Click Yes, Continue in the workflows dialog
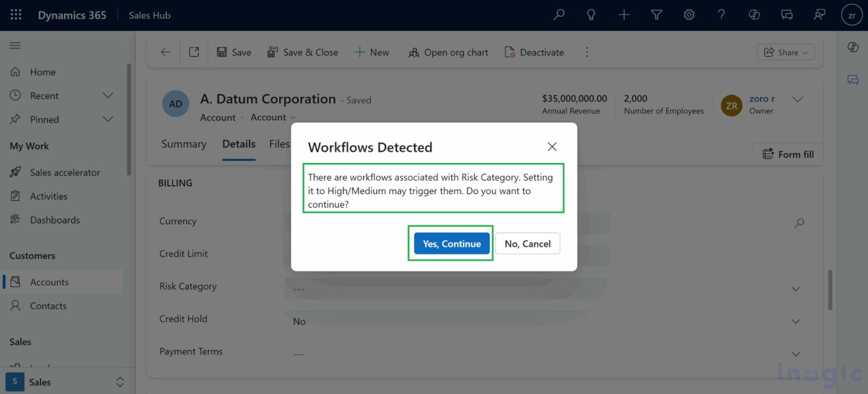The image size is (868, 394). click(451, 243)
